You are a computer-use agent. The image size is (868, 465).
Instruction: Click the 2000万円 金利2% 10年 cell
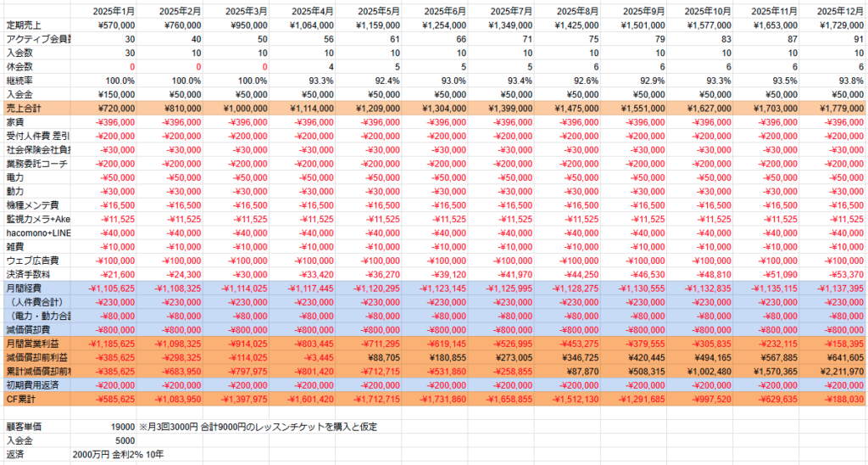118,455
